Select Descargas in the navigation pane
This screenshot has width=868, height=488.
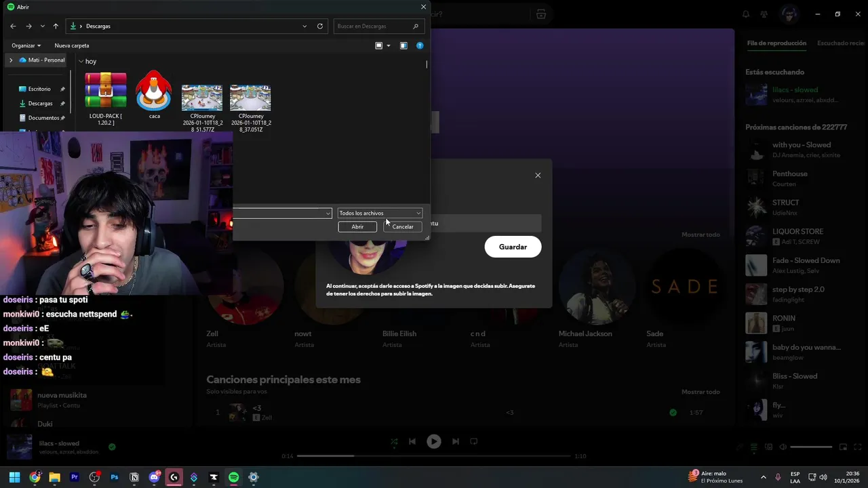point(40,103)
